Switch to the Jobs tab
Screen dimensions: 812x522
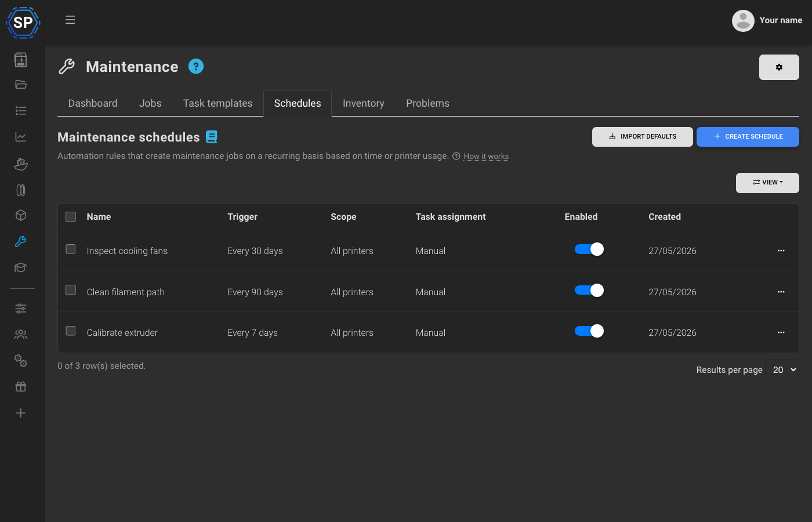coord(150,103)
